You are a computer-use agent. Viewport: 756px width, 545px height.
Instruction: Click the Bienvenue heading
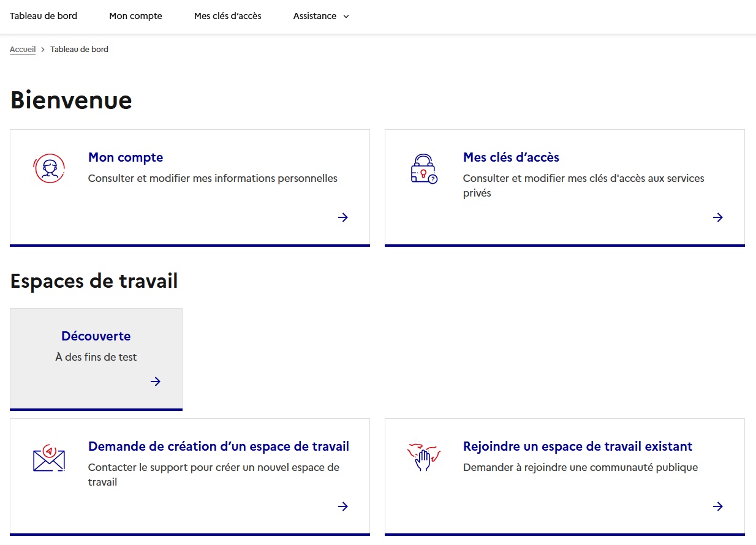71,100
